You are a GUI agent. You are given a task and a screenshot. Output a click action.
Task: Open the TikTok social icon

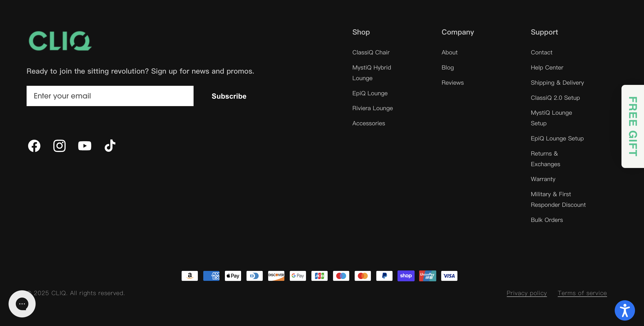tap(110, 146)
